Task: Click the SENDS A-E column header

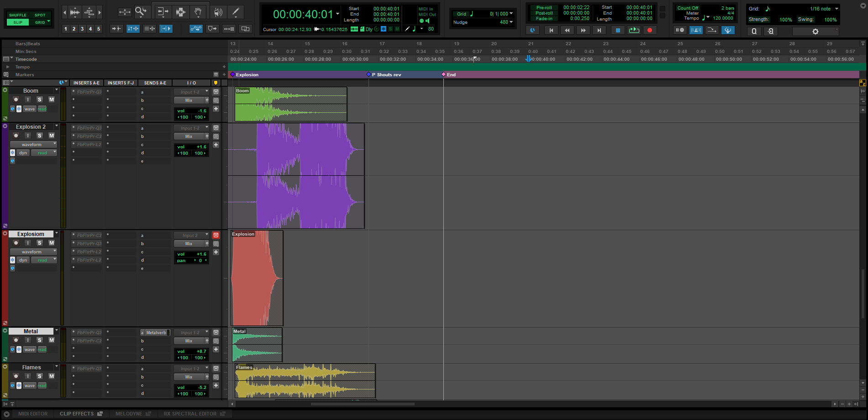Action: pyautogui.click(x=155, y=83)
